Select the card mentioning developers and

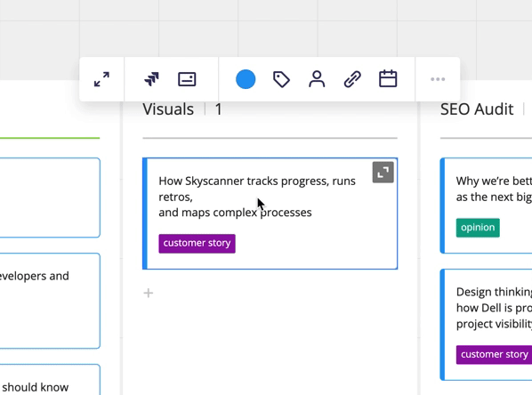tap(50, 301)
